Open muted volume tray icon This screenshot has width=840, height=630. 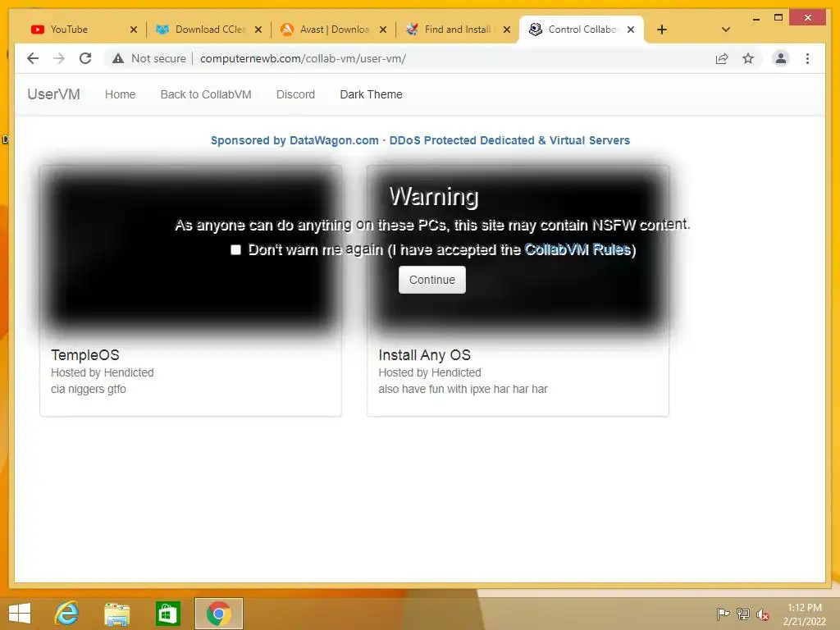[763, 614]
